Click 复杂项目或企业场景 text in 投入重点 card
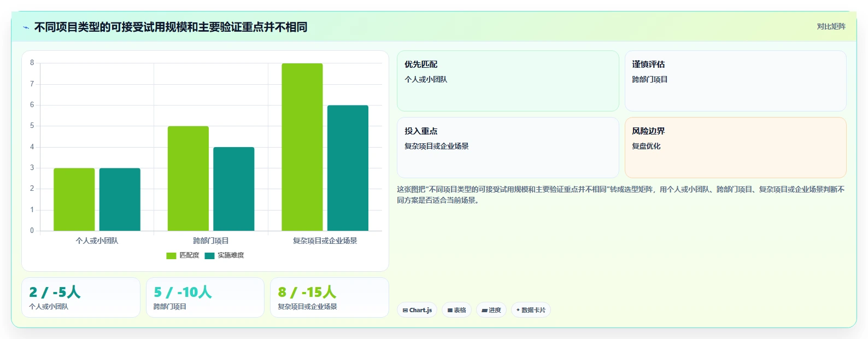The width and height of the screenshot is (868, 339). [437, 146]
